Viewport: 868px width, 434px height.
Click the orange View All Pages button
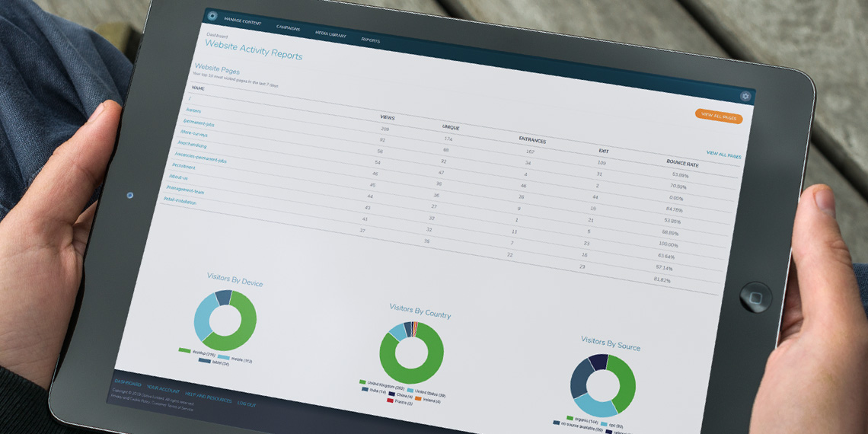tap(719, 116)
